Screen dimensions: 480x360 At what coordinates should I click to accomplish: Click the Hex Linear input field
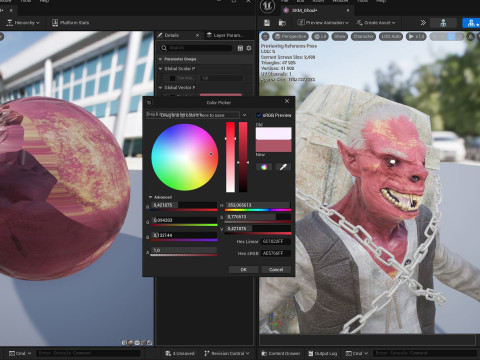(276, 241)
